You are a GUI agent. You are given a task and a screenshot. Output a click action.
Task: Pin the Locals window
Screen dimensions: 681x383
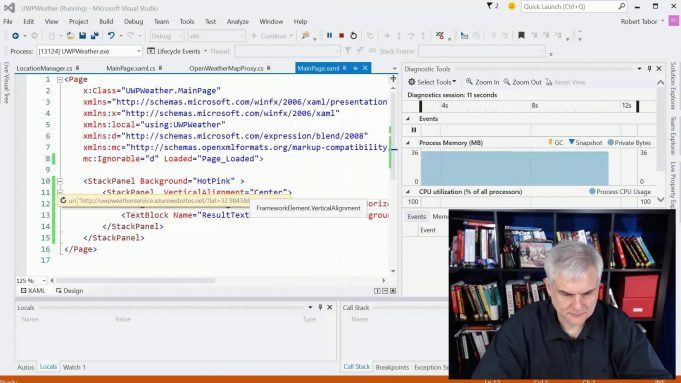(x=321, y=307)
